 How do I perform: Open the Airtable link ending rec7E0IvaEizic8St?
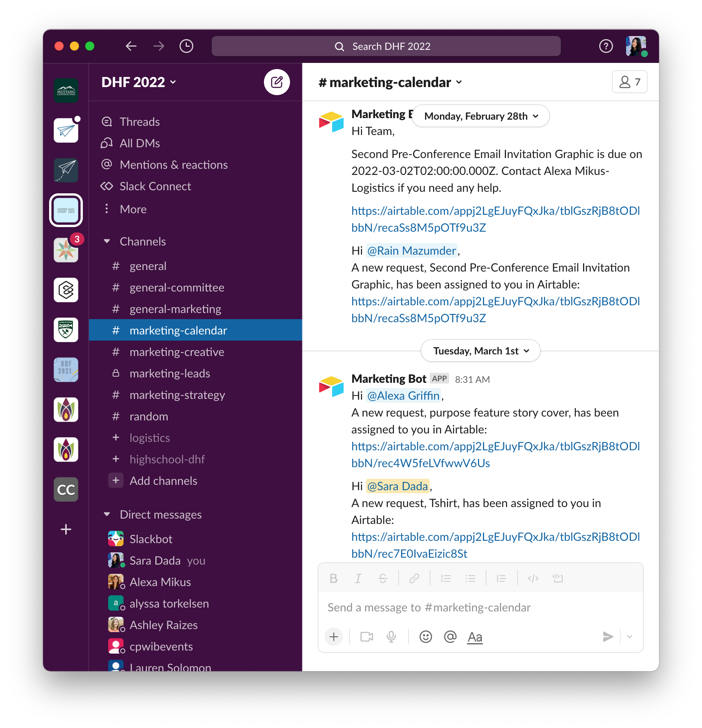[496, 545]
